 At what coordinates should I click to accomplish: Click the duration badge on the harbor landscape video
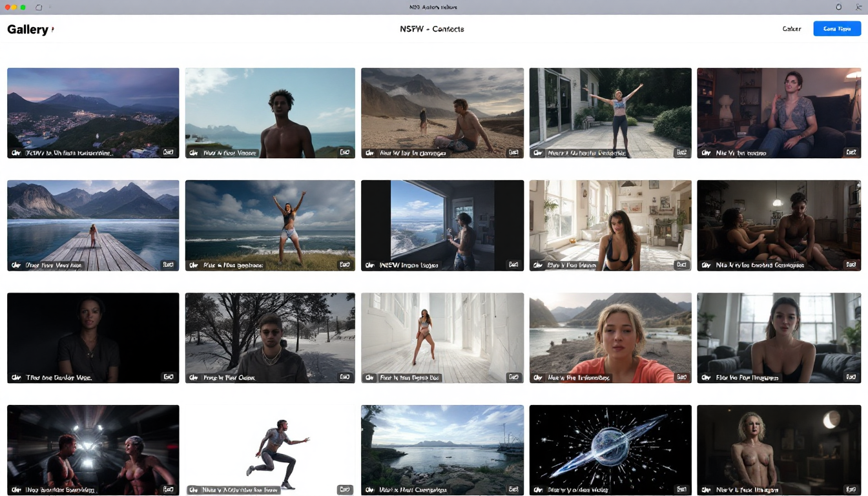tap(513, 489)
